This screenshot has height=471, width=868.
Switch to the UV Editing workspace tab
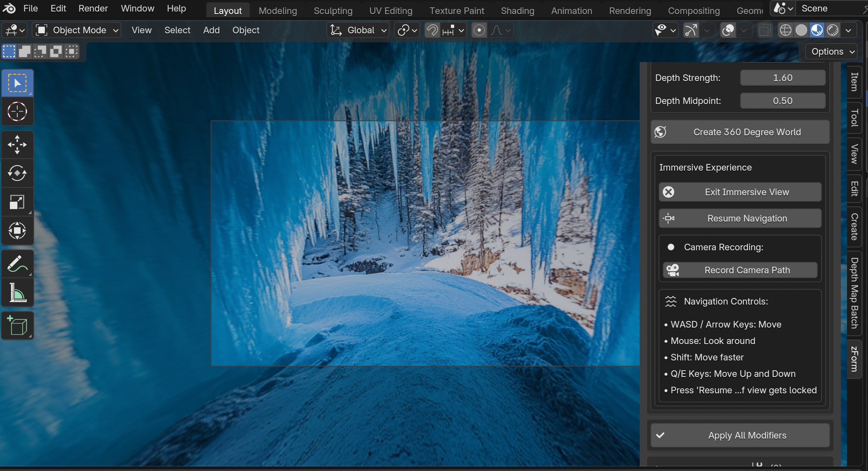[x=391, y=11]
